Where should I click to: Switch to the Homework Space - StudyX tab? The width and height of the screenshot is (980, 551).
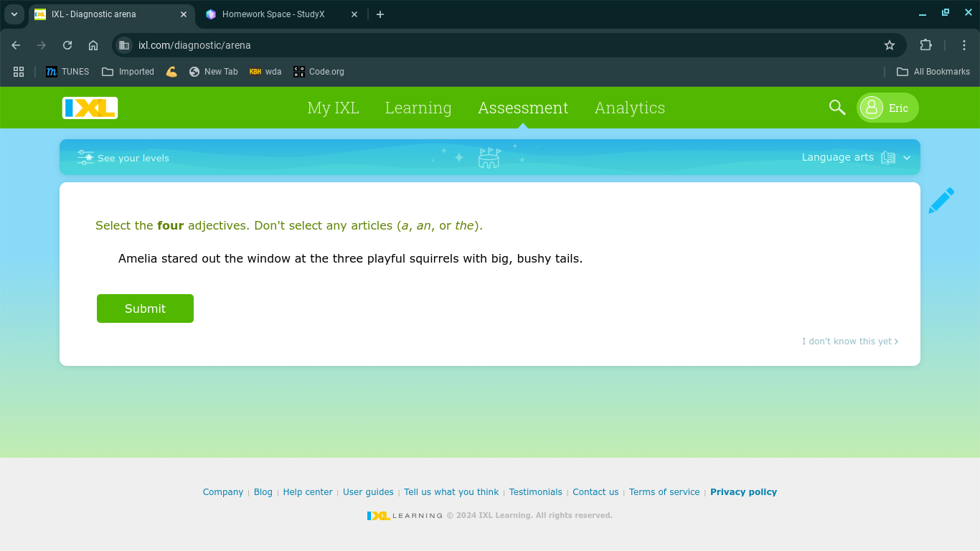point(281,14)
